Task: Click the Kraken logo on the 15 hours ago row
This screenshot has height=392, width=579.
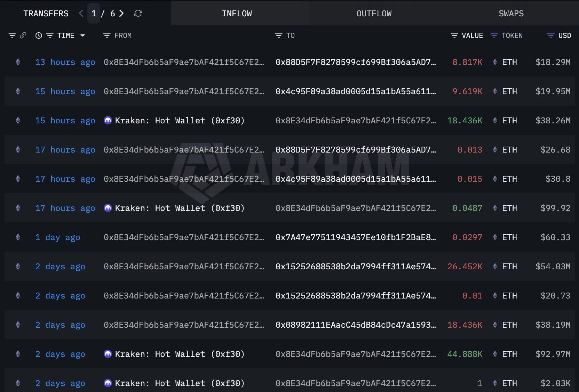Action: click(x=108, y=121)
